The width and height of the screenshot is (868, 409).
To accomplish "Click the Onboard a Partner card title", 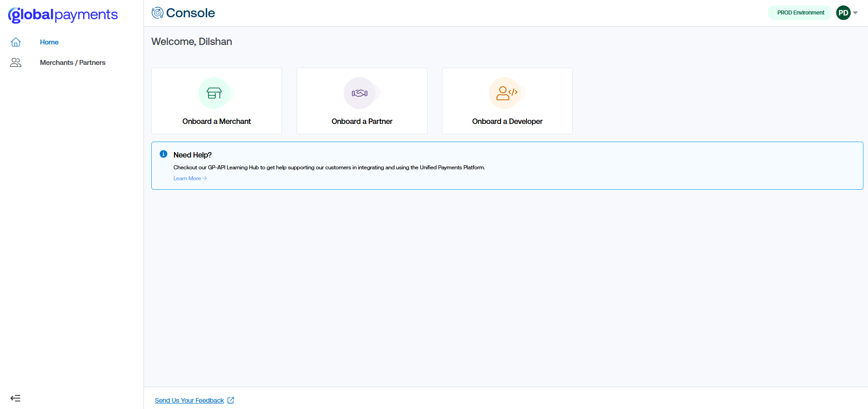I will tap(362, 121).
